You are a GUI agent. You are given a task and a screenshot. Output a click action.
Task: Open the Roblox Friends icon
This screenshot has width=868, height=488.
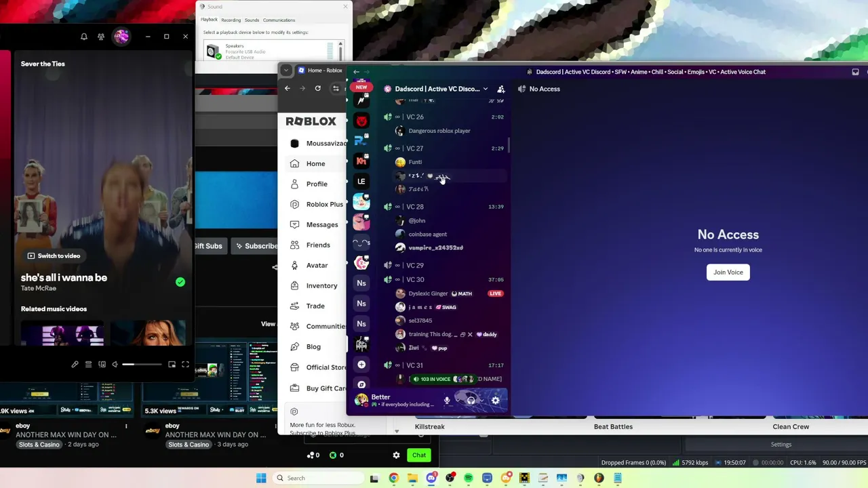pyautogui.click(x=294, y=245)
